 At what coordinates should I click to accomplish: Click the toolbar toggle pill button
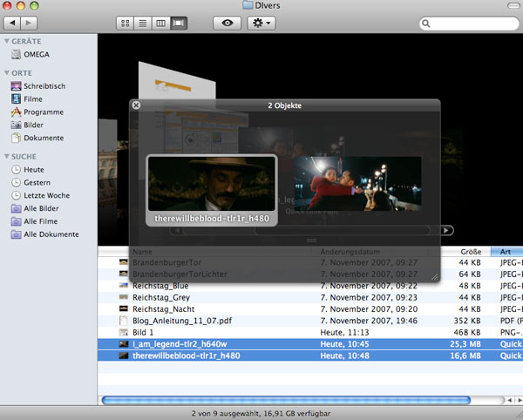(x=514, y=5)
